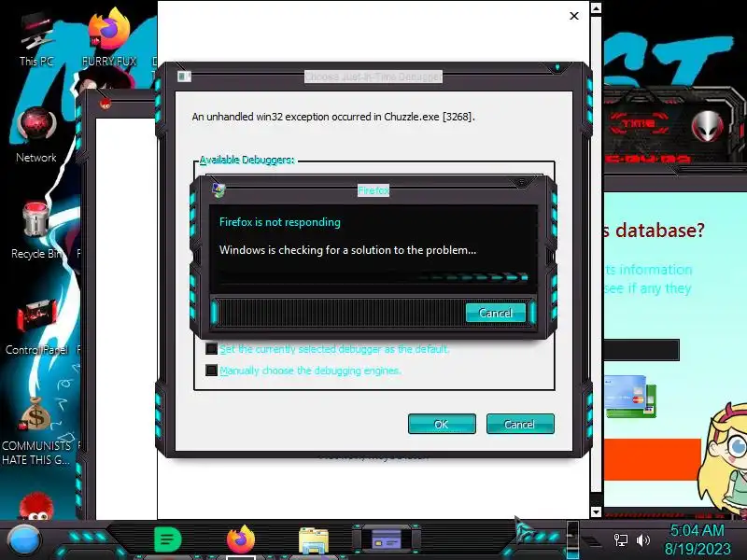This screenshot has width=747, height=560.
Task: Click Cancel in Just-In-Time Debugger dialog
Action: click(x=520, y=424)
